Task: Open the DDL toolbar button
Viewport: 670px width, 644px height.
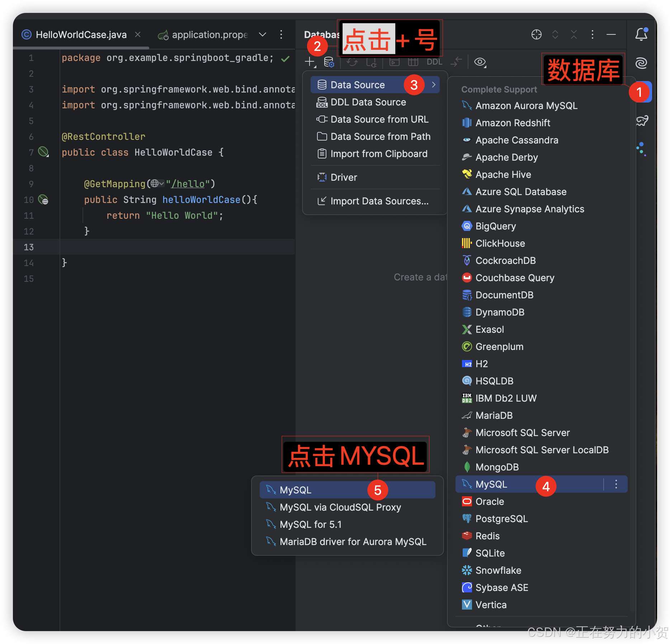Action: 434,62
